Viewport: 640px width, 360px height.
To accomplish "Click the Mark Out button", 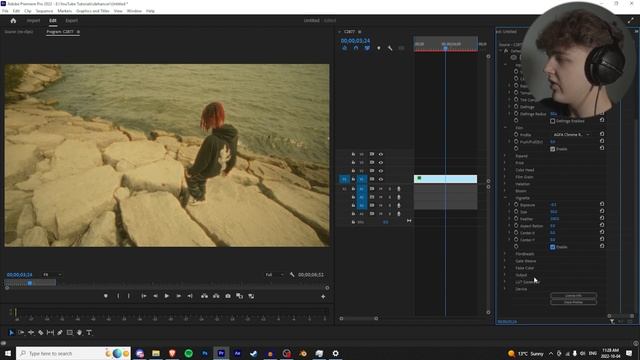I will [129, 296].
